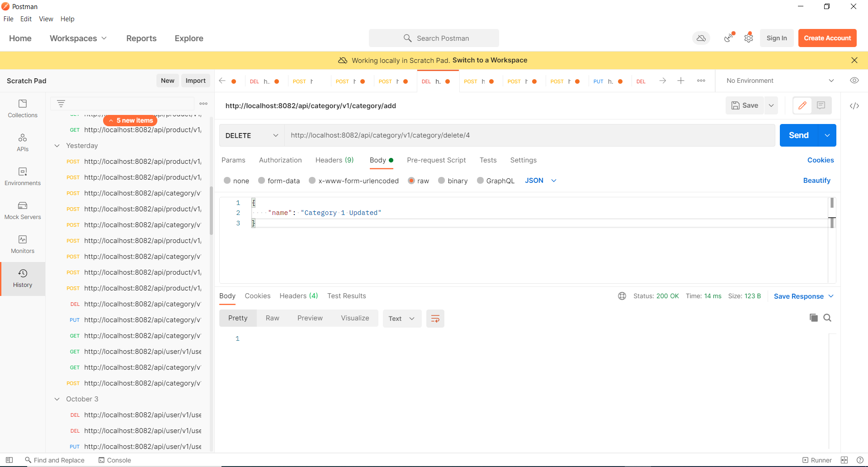Screen dimensions: 868x467
Task: Click the environment quick look eye icon
Action: pos(854,81)
